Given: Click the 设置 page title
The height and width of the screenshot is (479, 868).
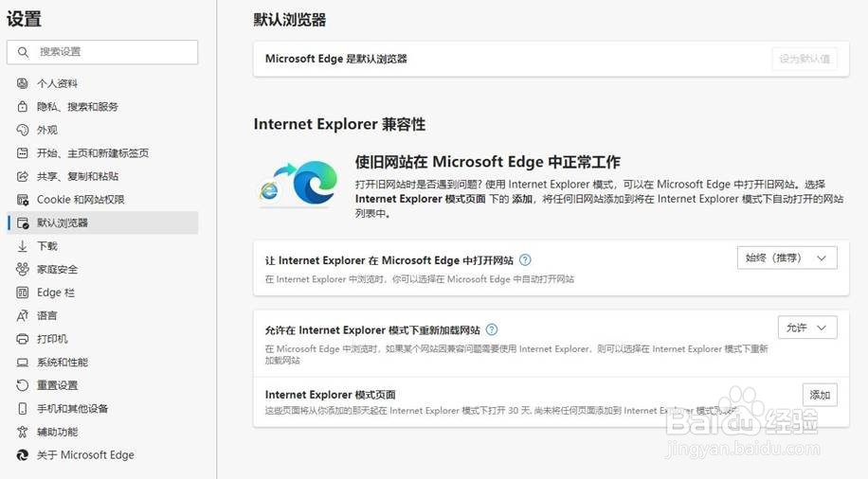Looking at the screenshot, I should (24, 19).
